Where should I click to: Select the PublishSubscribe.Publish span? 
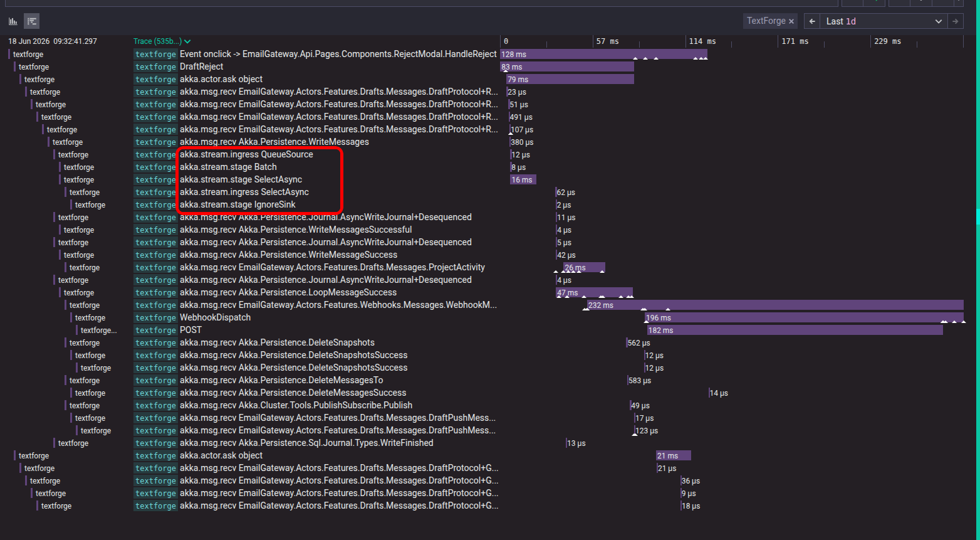click(x=296, y=406)
